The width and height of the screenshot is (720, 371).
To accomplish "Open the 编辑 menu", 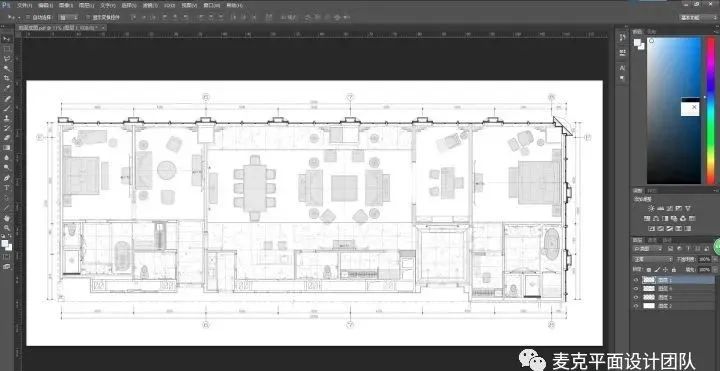I will (x=45, y=6).
